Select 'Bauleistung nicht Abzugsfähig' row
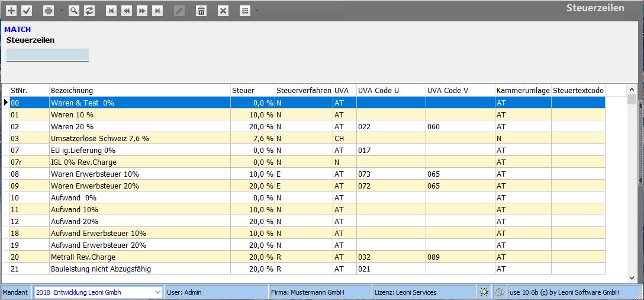The image size is (644, 300). (x=307, y=269)
